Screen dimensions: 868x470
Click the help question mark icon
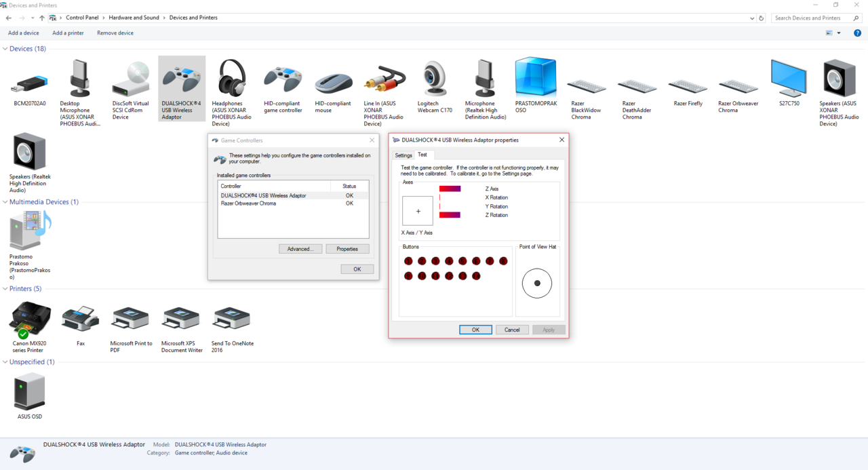click(x=857, y=33)
